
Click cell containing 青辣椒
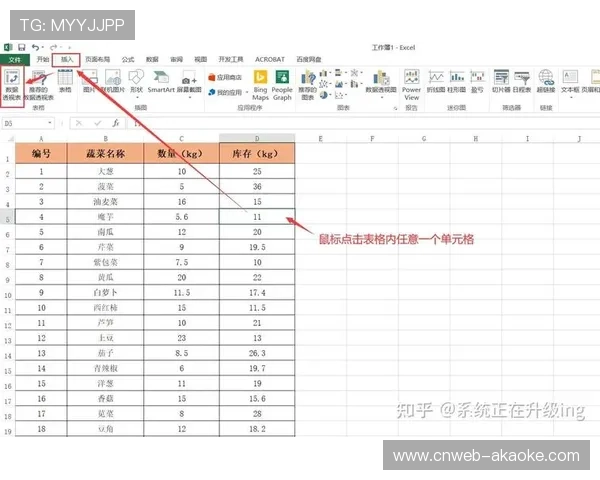pos(105,368)
